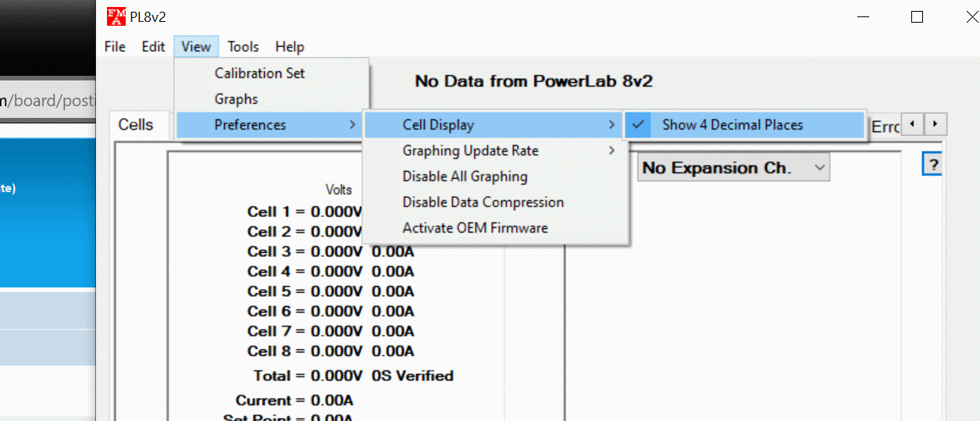This screenshot has height=421, width=980.
Task: Click the View menu
Action: pyautogui.click(x=196, y=47)
